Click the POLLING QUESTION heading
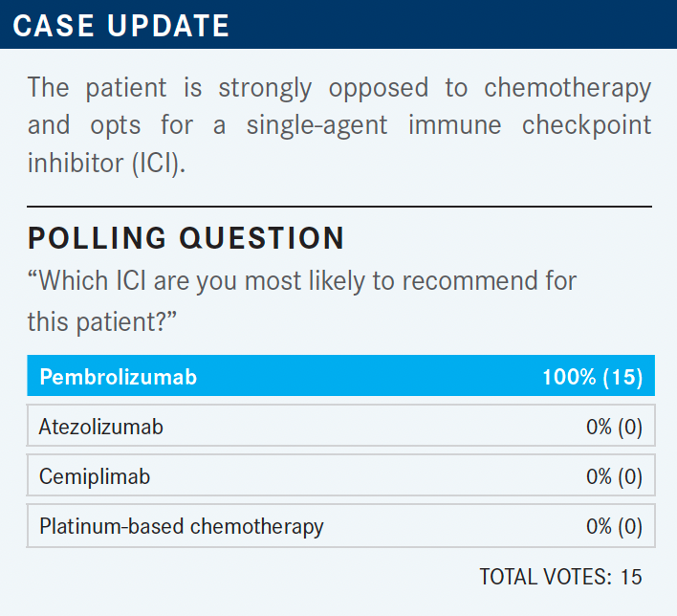This screenshot has width=677, height=616. [186, 238]
